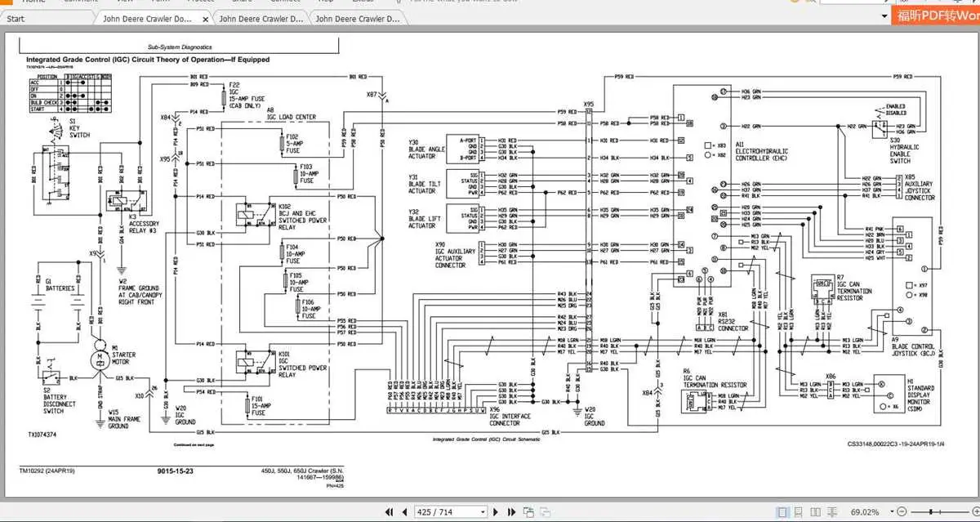
Task: Click the X81 RS232 Connector label
Action: 733,321
